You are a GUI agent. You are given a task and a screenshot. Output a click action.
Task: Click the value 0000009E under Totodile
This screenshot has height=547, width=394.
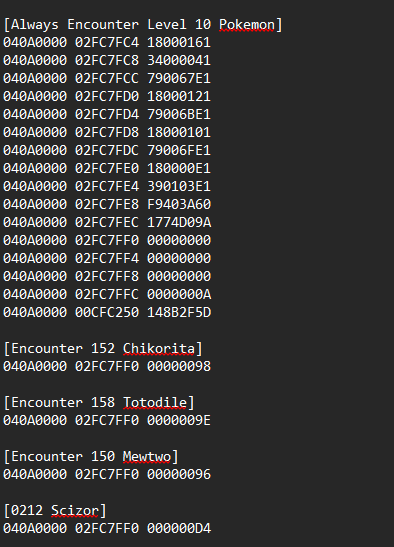click(179, 421)
